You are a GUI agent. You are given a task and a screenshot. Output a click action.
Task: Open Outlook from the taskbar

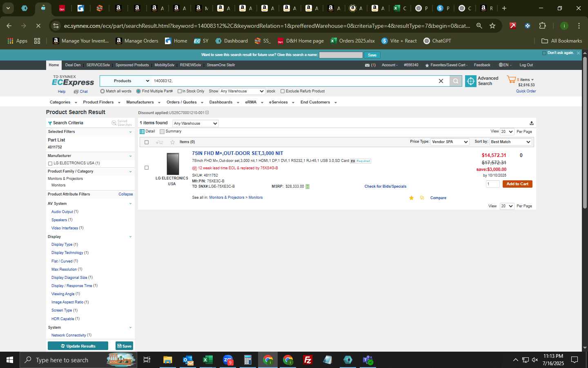pyautogui.click(x=188, y=360)
